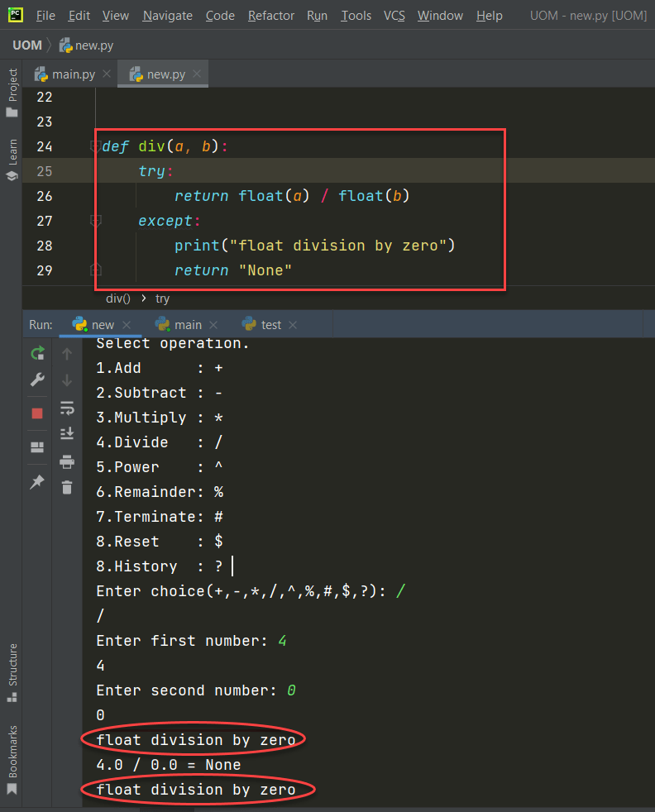
Task: Open the Project tool window from the sidebar
Action: point(12,93)
